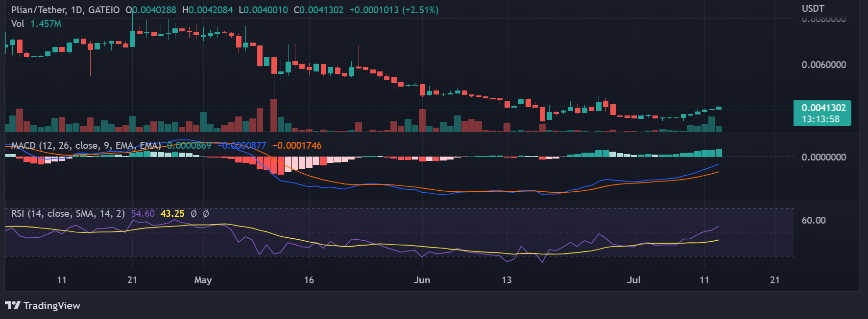The image size is (868, 319).
Task: Click the change value +0.0001013 (+2.51%)
Action: (394, 10)
